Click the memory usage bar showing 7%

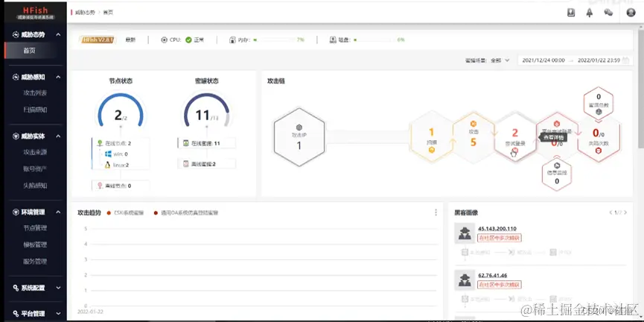click(x=273, y=40)
